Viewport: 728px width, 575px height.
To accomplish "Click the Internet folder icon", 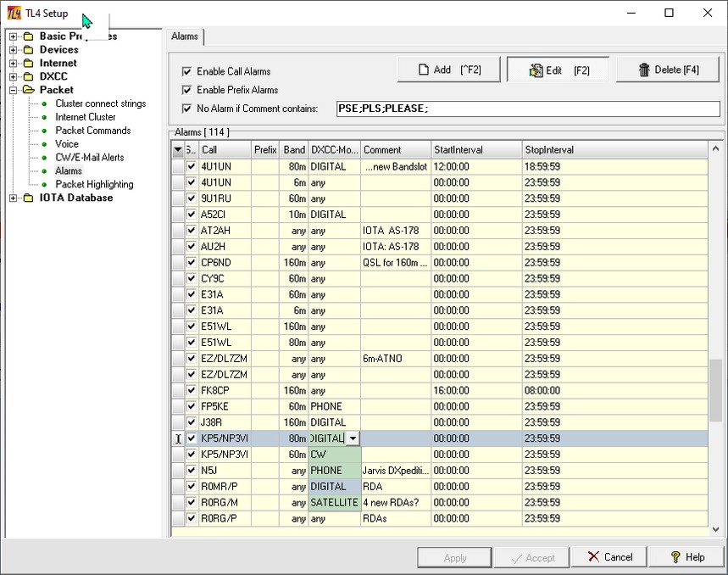I will (28, 63).
